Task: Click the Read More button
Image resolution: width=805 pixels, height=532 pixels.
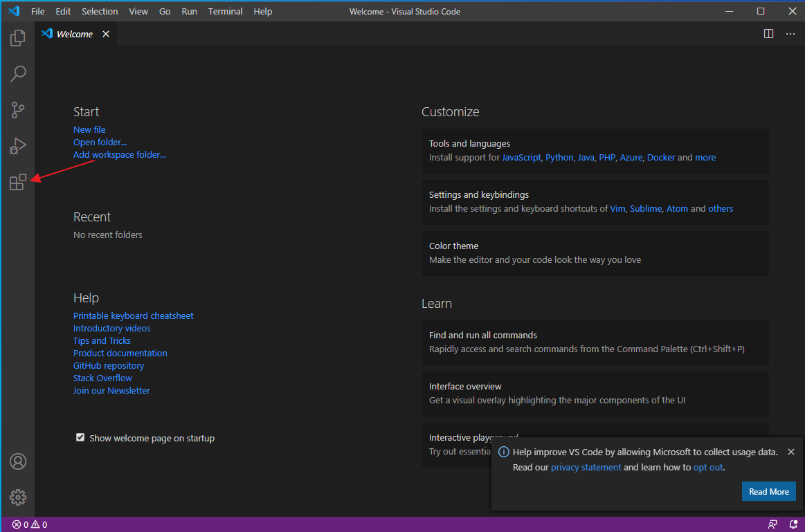Action: pos(768,491)
